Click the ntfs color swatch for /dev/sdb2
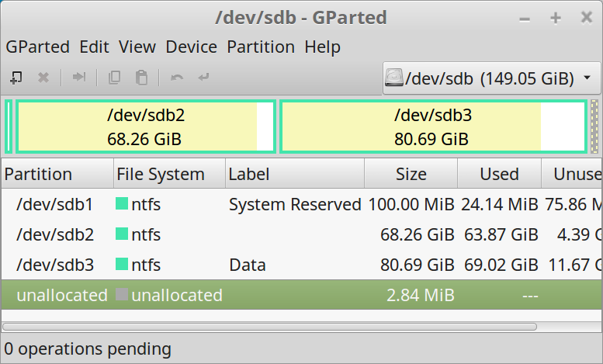This screenshot has height=364, width=603. tap(122, 235)
